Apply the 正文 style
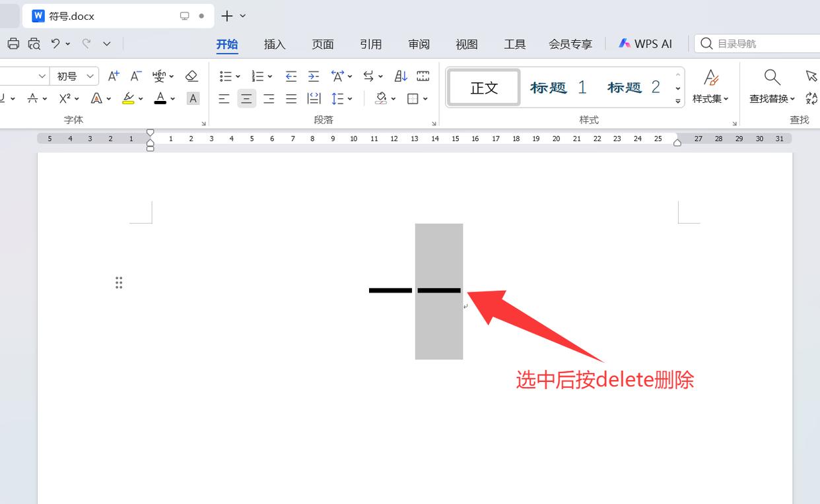This screenshot has width=820, height=504. (484, 88)
